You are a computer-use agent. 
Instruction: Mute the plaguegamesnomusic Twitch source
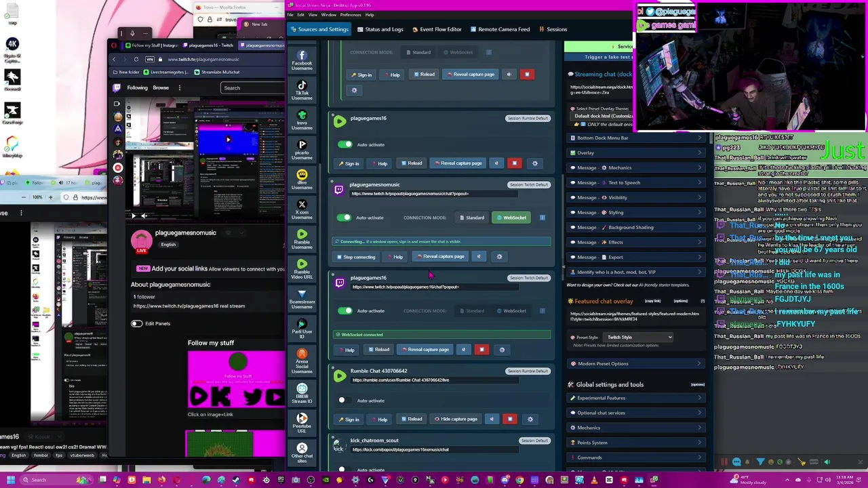click(x=479, y=257)
